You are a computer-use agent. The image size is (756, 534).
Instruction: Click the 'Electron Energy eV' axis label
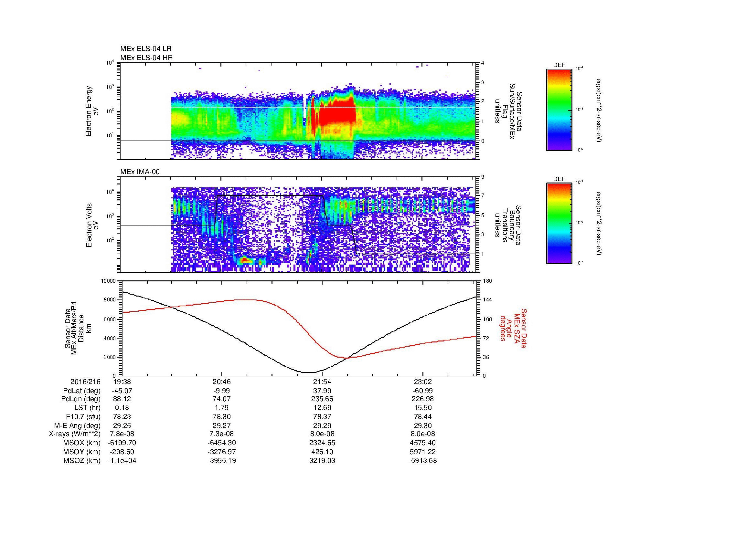(92, 111)
